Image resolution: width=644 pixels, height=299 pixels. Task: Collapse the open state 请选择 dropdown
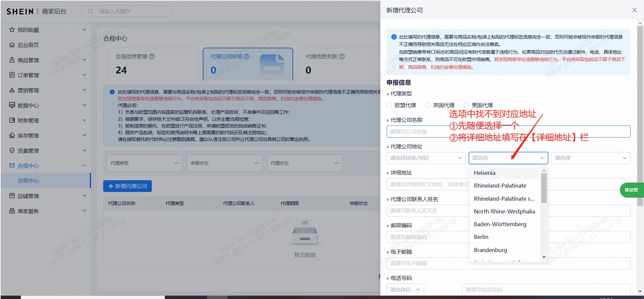click(x=508, y=158)
